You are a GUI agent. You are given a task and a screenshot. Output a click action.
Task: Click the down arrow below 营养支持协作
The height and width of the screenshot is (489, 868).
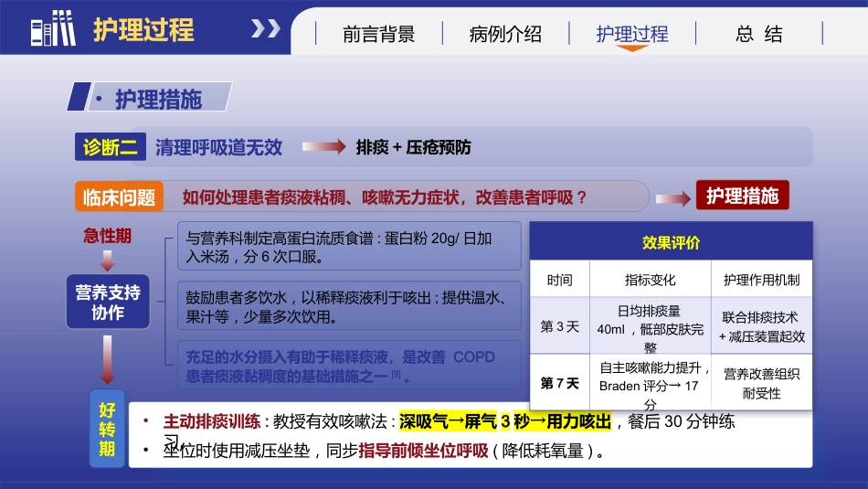pyautogui.click(x=108, y=360)
